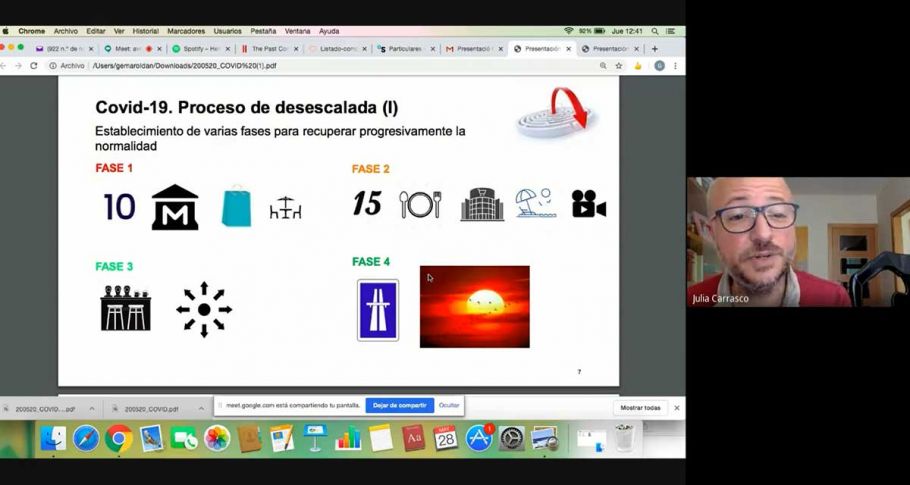
Task: Open Notification Center in the menu bar
Action: (670, 31)
